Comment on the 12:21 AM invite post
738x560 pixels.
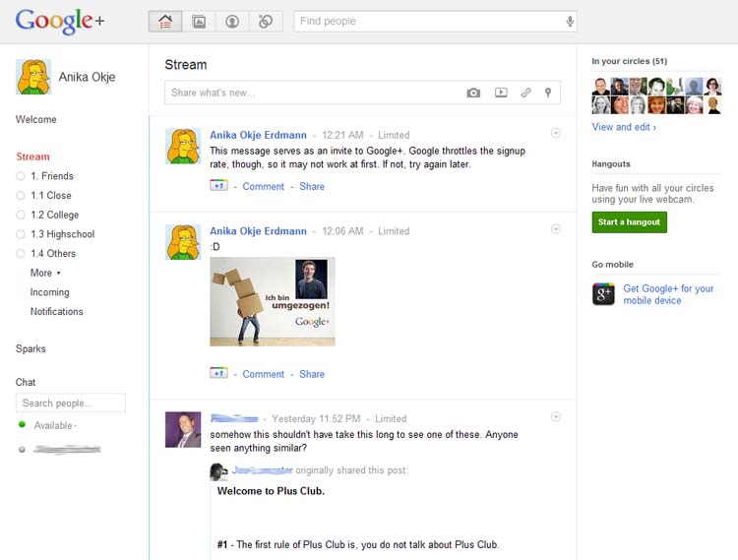[x=263, y=186]
